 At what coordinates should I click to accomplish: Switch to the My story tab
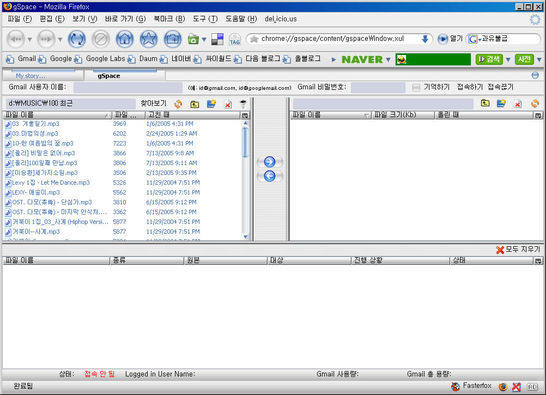coord(43,75)
